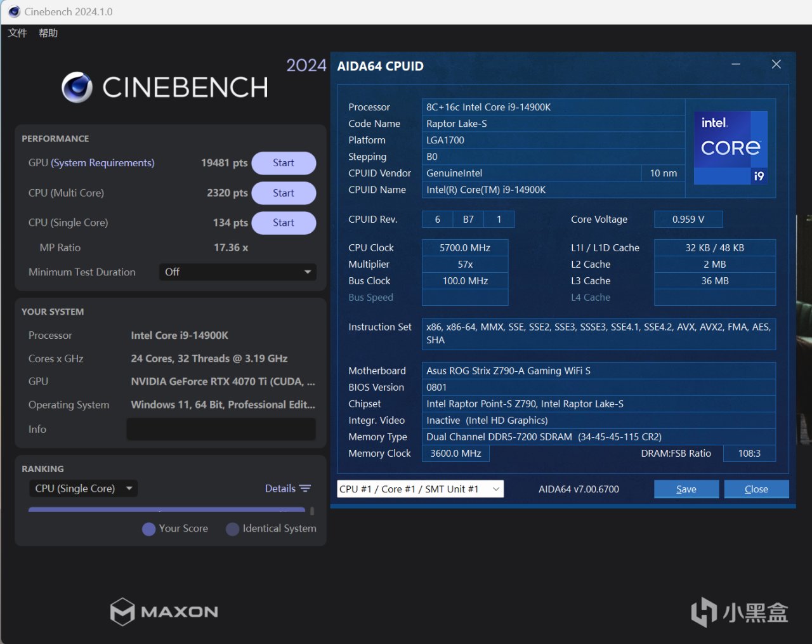Click the Intel Core i9 badge in AIDA64
Screen dimensions: 812x644
730,147
